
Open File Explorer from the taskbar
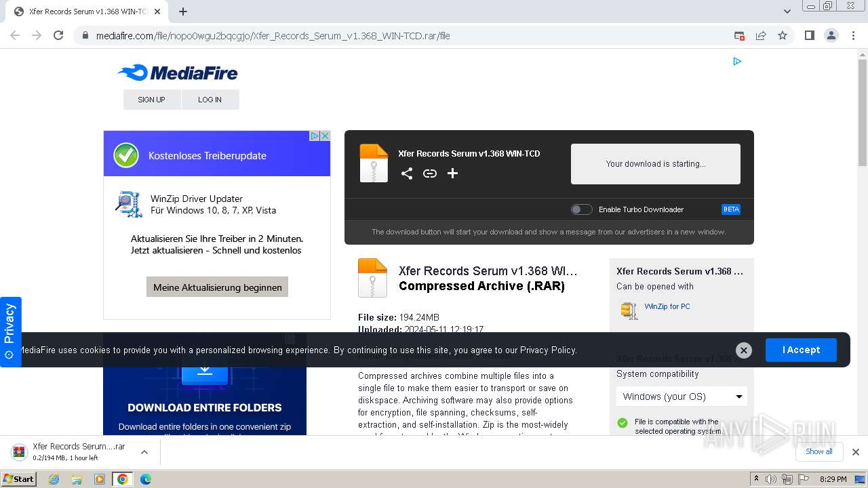(77, 479)
